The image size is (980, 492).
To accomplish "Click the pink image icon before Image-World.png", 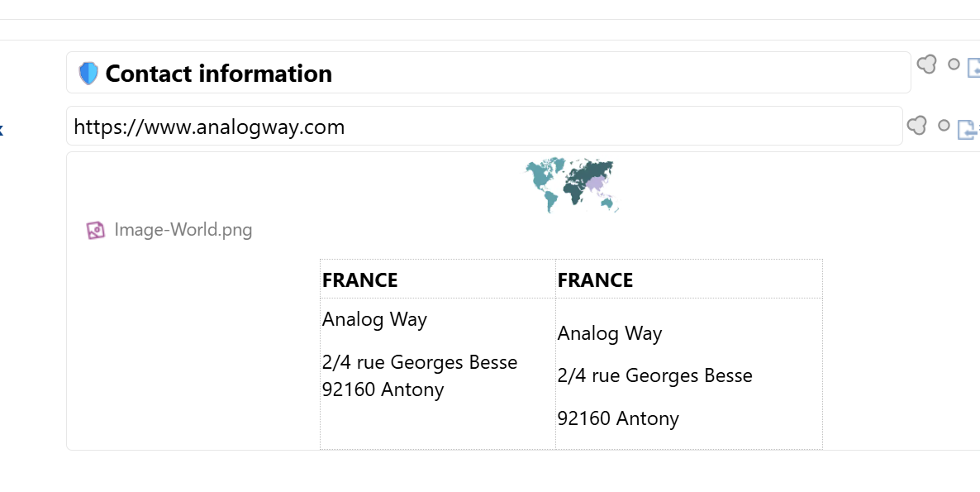I will pyautogui.click(x=96, y=230).
